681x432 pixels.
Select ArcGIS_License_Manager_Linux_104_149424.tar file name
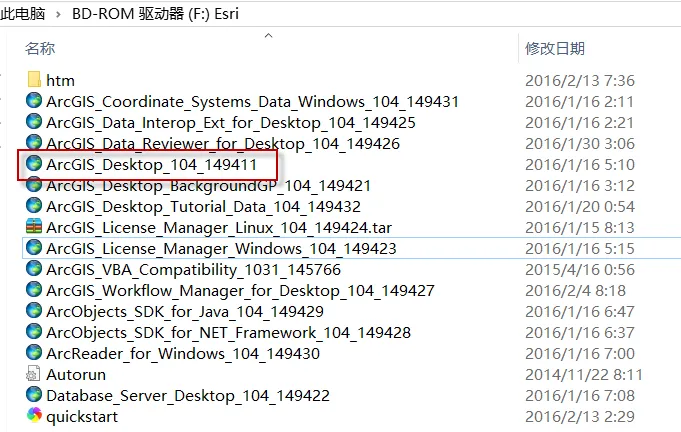pos(219,228)
